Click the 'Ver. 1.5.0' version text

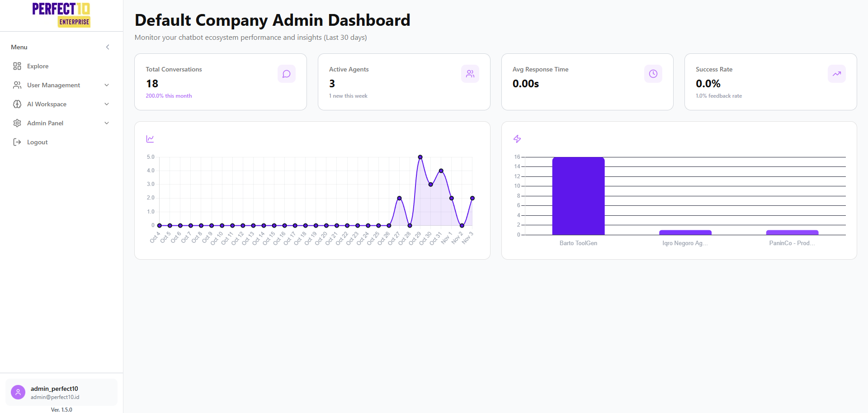pos(61,410)
